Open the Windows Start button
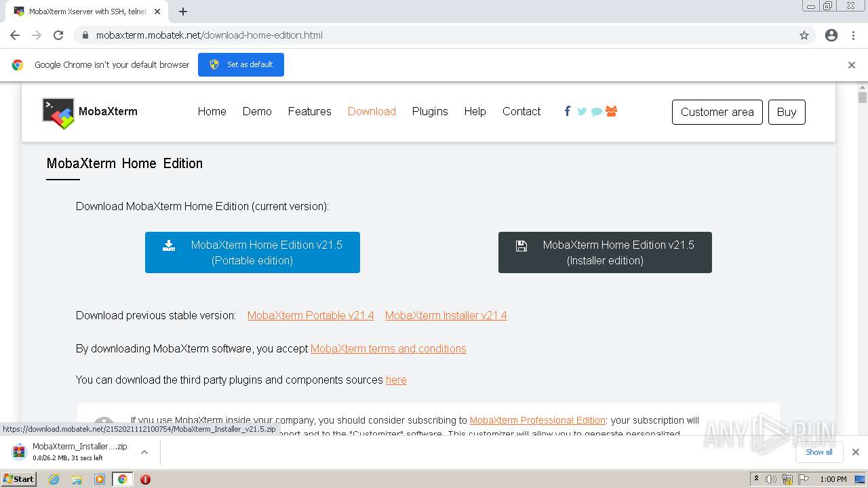868x488 pixels. [x=18, y=479]
